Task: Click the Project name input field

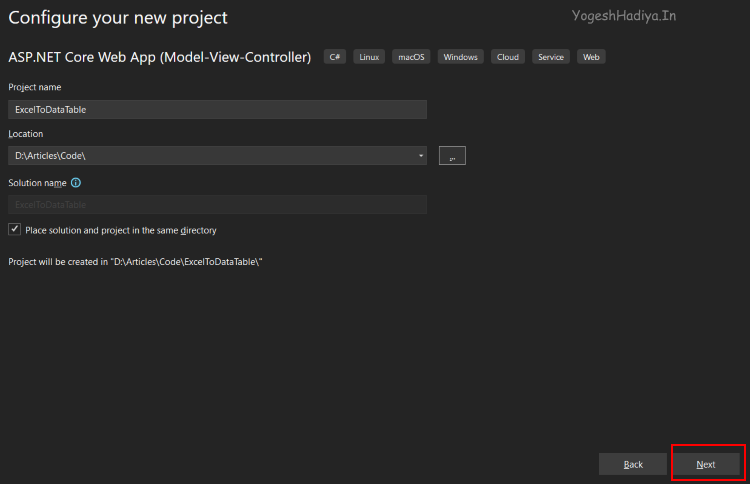Action: [217, 109]
